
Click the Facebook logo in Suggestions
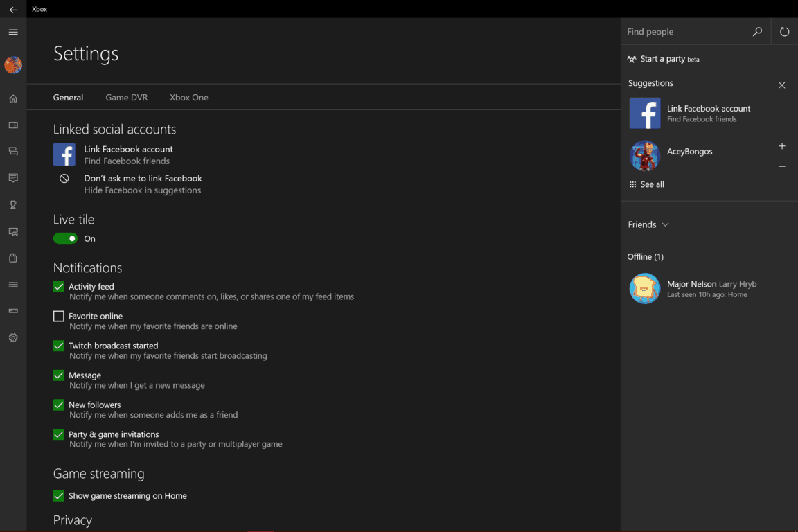click(x=645, y=113)
